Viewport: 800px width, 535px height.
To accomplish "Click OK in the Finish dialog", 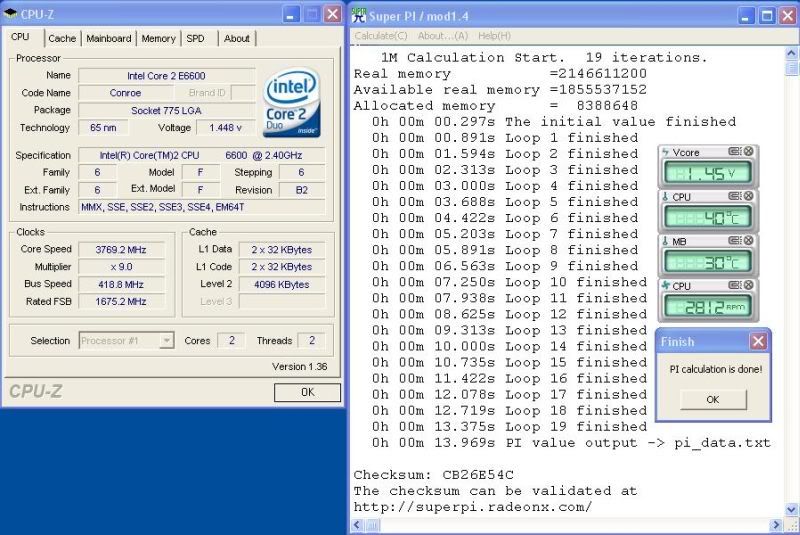I will click(713, 399).
